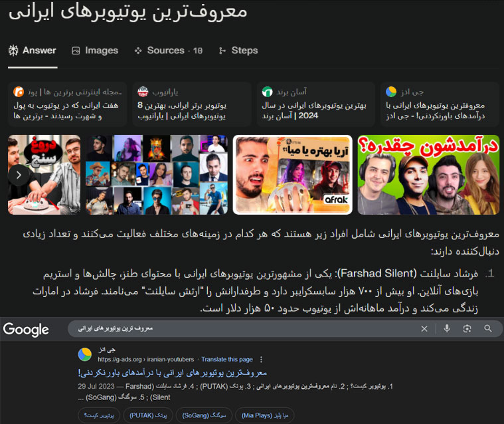Start Google voice search microphone
The height and width of the screenshot is (424, 504).
(447, 328)
